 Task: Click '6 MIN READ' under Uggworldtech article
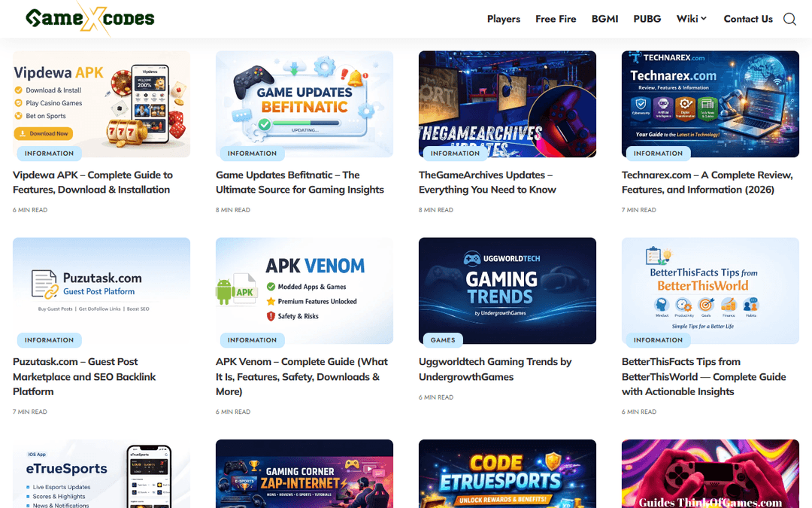[x=436, y=397]
